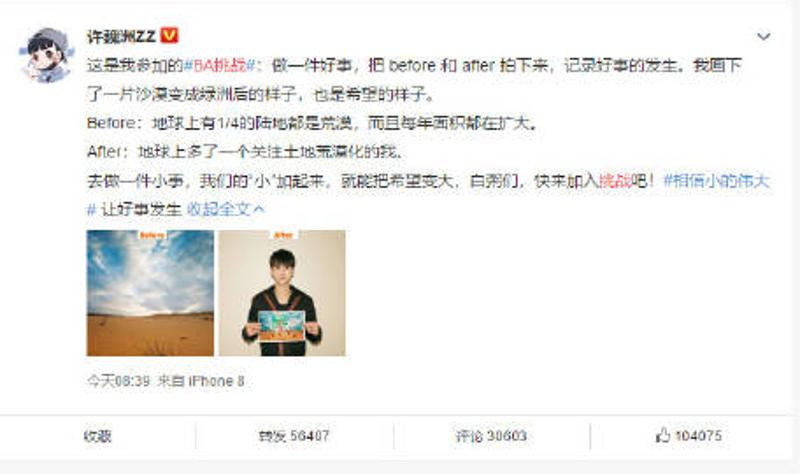Viewport: 800px width, 474px height.
Task: Click the 来自 iPhone 8 source link
Action: point(201,381)
